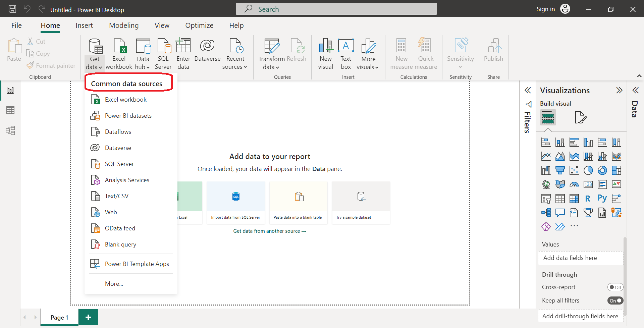Open Format visual pane icon
This screenshot has height=328, width=644.
[x=581, y=117]
